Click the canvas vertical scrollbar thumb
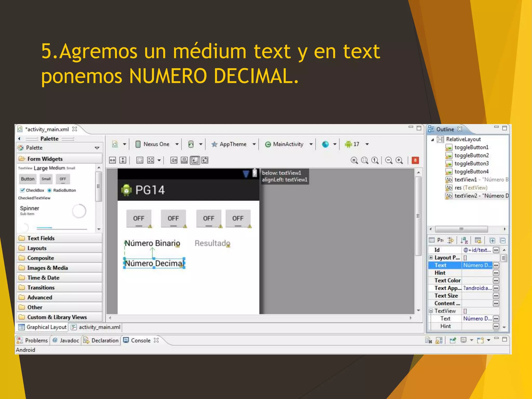 pyautogui.click(x=418, y=216)
